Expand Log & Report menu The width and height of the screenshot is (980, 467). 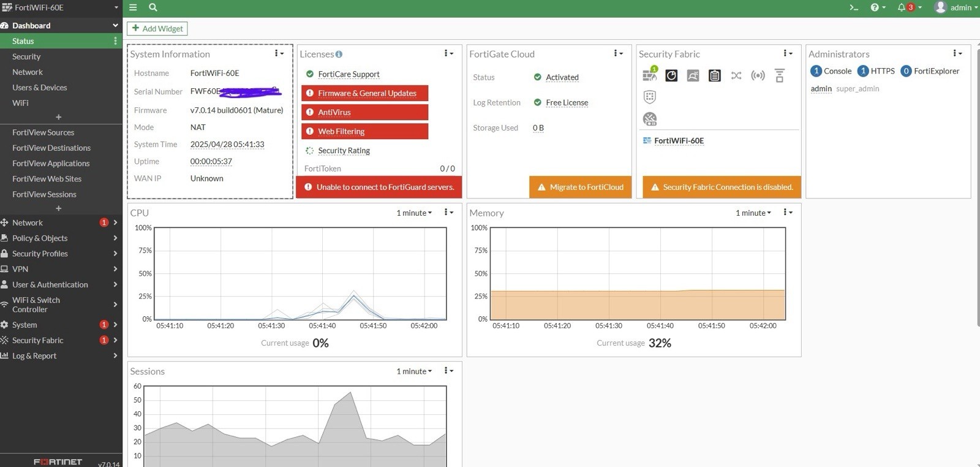(61, 355)
